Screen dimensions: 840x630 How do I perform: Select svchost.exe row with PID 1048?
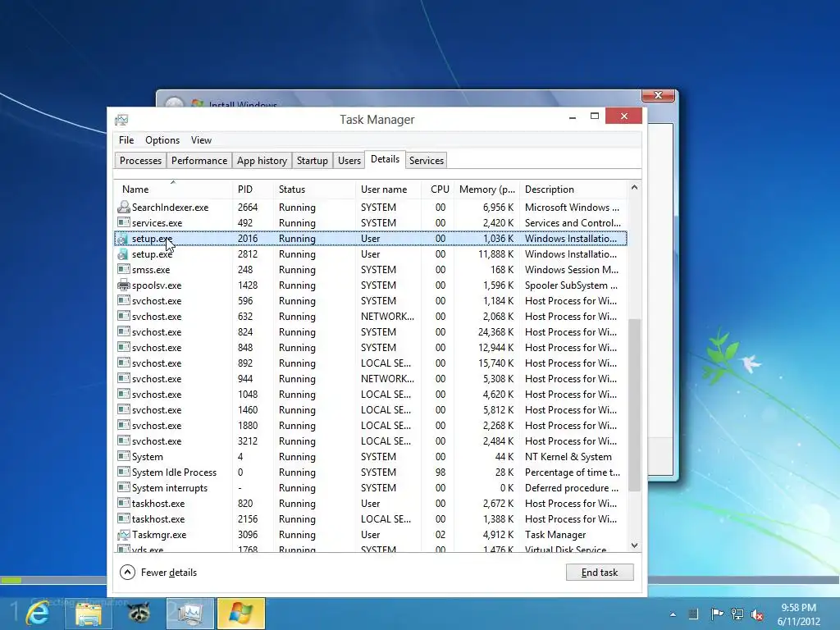tap(371, 395)
